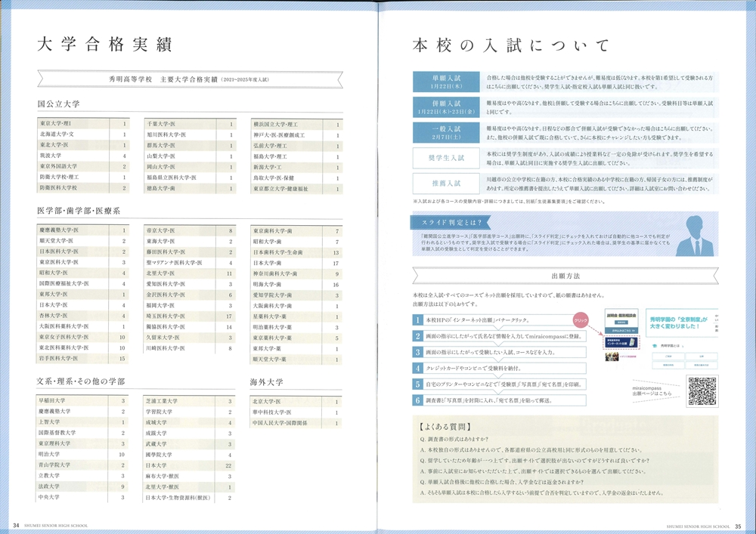Click step 4 クレジットカードやコンビニ payment

[499, 369]
